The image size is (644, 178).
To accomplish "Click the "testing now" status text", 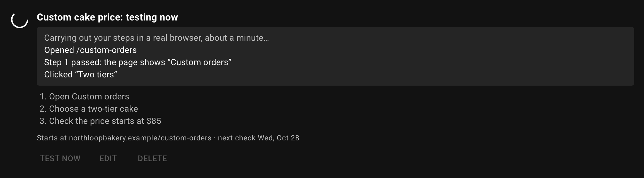I will pyautogui.click(x=152, y=17).
